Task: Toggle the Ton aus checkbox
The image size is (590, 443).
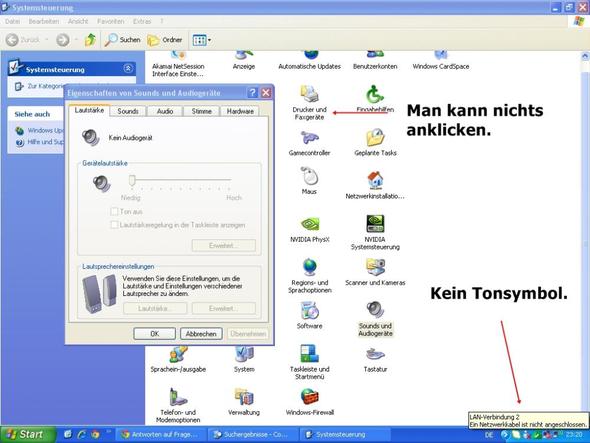Action: [x=114, y=212]
